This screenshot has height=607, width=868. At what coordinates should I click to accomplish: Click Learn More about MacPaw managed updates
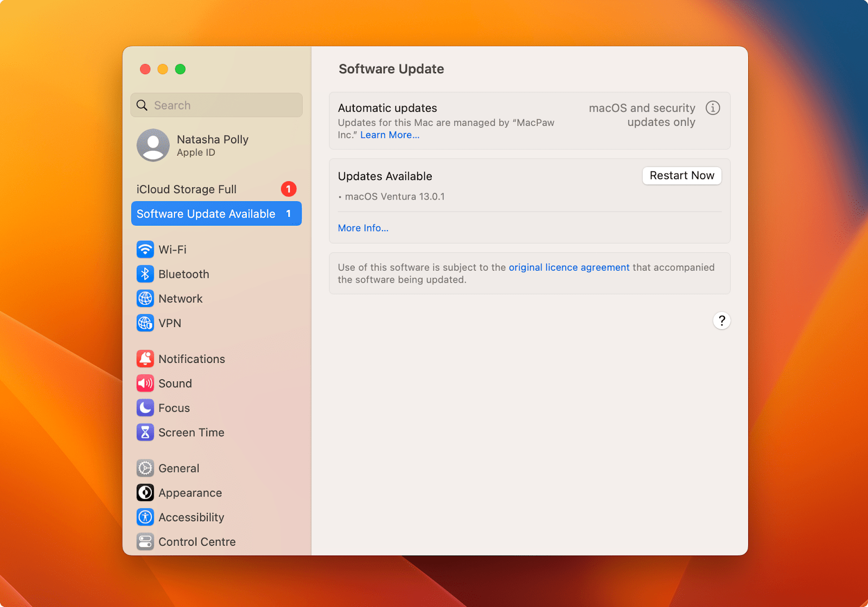tap(390, 135)
